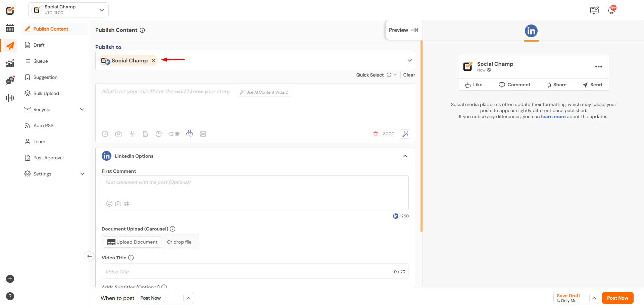Collapse the sidebar with the arrow toggle
The height and width of the screenshot is (308, 644).
pos(89,256)
